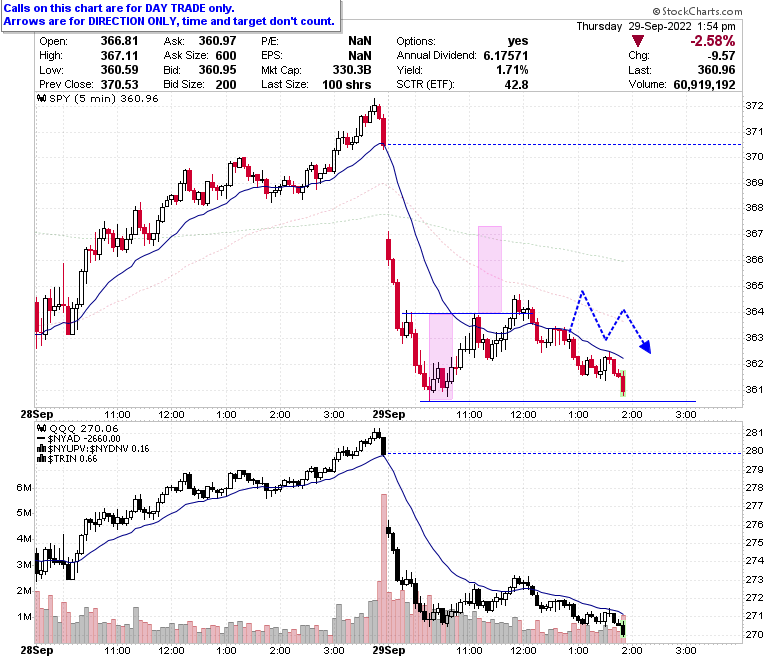Image resolution: width=780 pixels, height=659 pixels.
Task: Click the 1M volume axis label
Action: click(x=24, y=616)
